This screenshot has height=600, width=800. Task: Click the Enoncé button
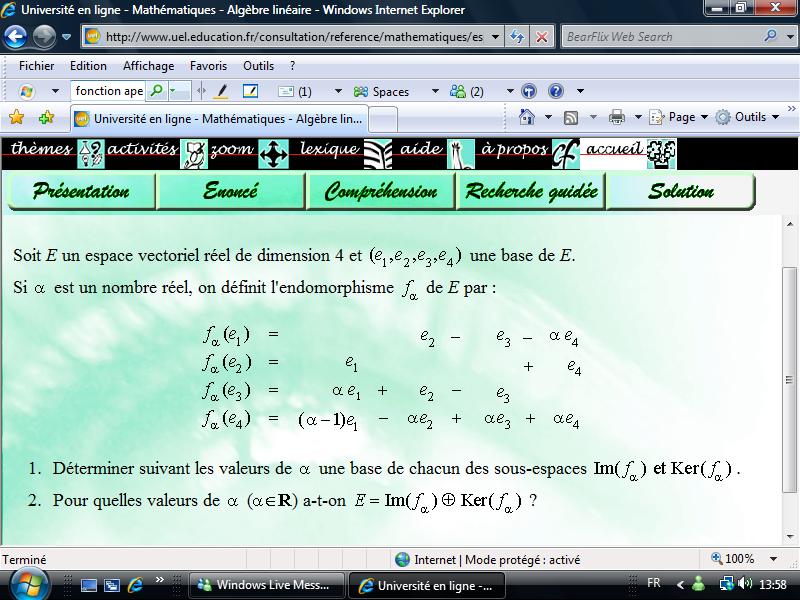point(231,191)
